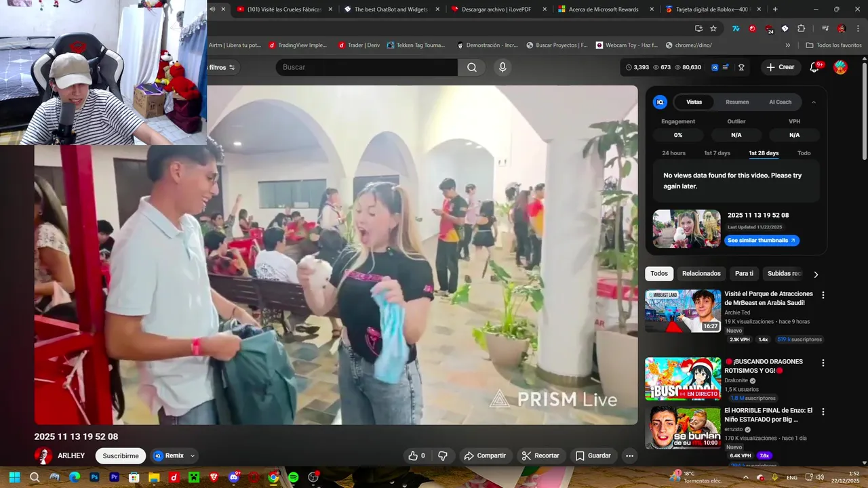Screen dimensions: 868x488
Task: Select the Subidas recientes chip
Action: [x=785, y=273]
